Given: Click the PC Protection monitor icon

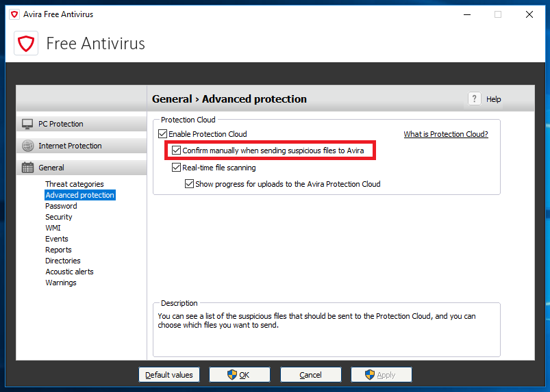Looking at the screenshot, I should click(x=27, y=124).
